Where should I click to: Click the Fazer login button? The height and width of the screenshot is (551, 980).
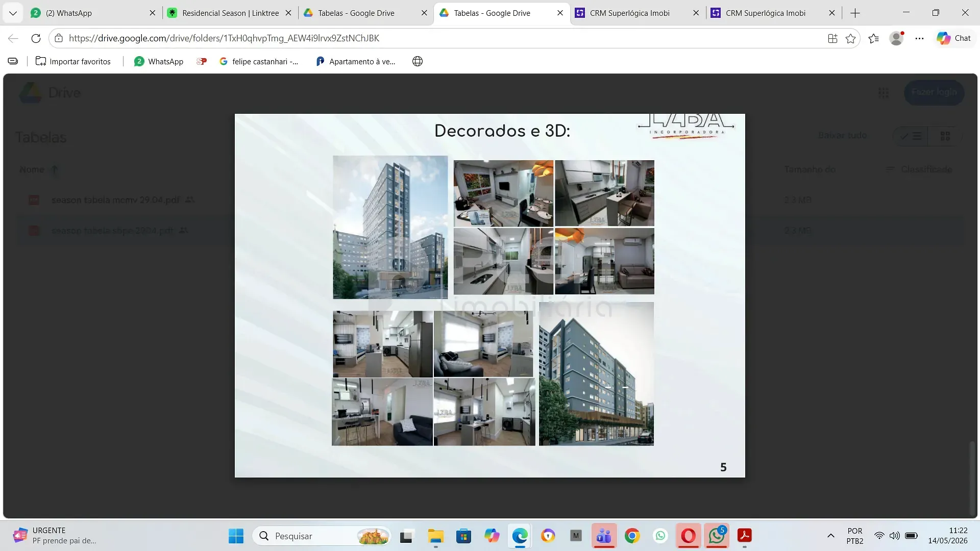pos(934,92)
